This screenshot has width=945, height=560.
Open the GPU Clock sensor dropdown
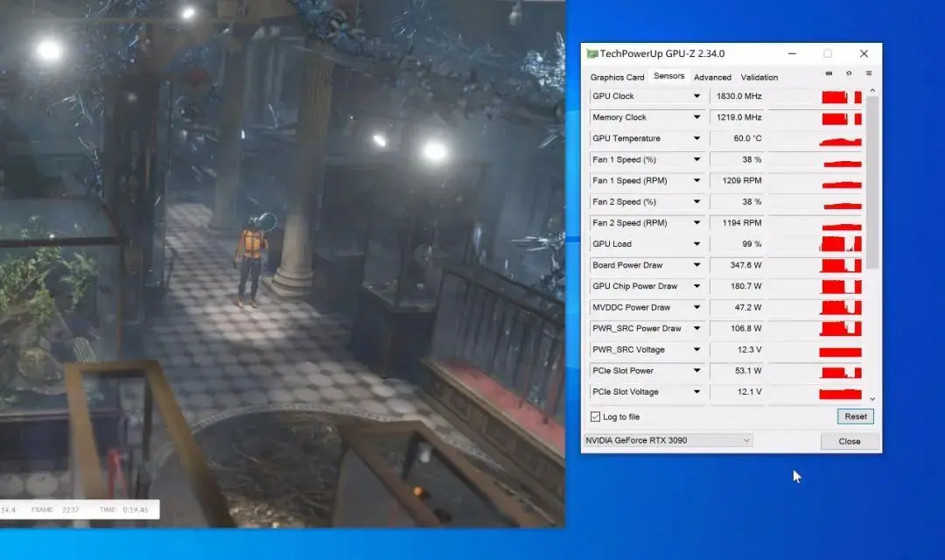[x=696, y=96]
